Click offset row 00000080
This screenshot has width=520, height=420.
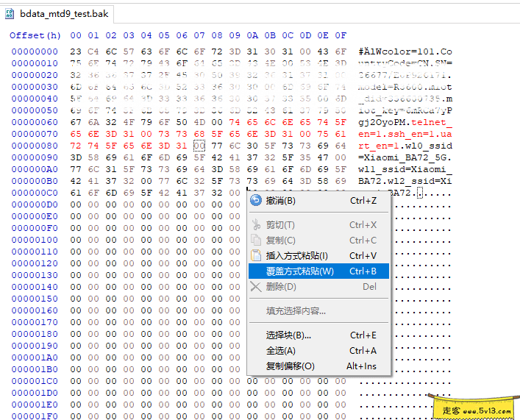tap(35, 146)
